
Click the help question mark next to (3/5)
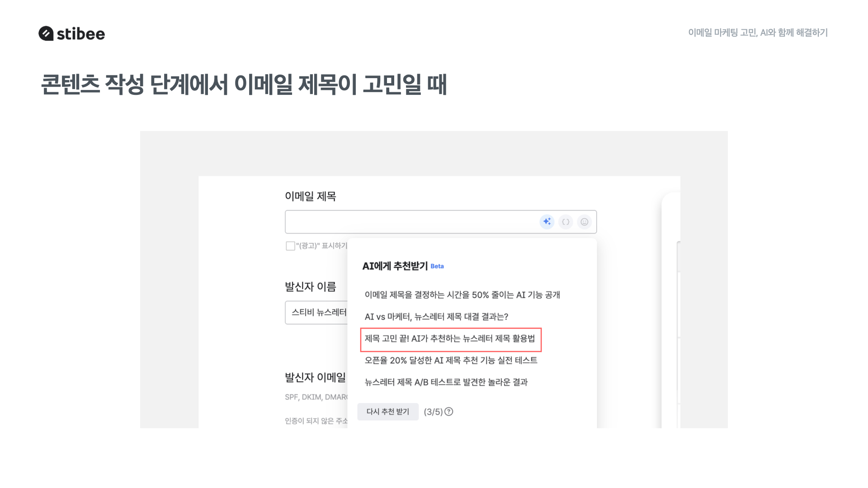[449, 412]
